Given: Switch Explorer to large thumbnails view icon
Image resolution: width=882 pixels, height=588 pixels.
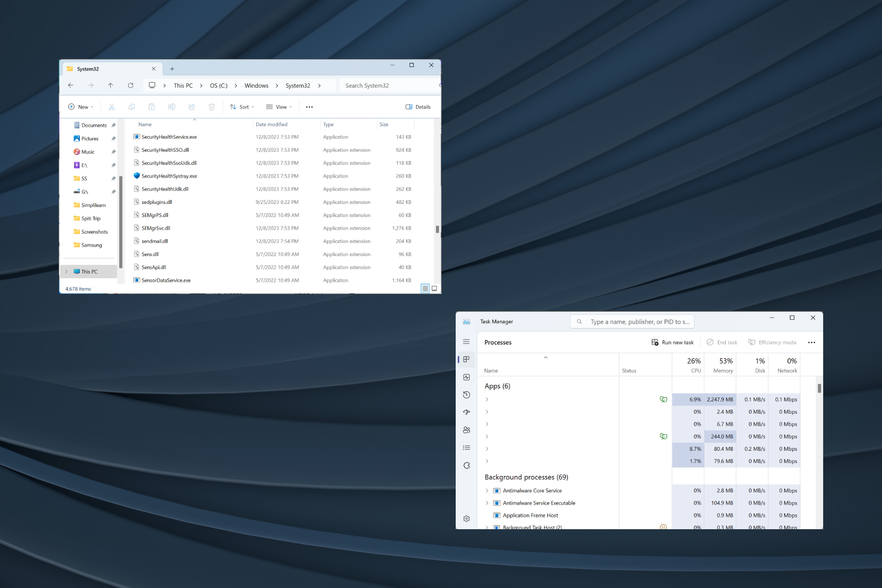Looking at the screenshot, I should pos(434,288).
